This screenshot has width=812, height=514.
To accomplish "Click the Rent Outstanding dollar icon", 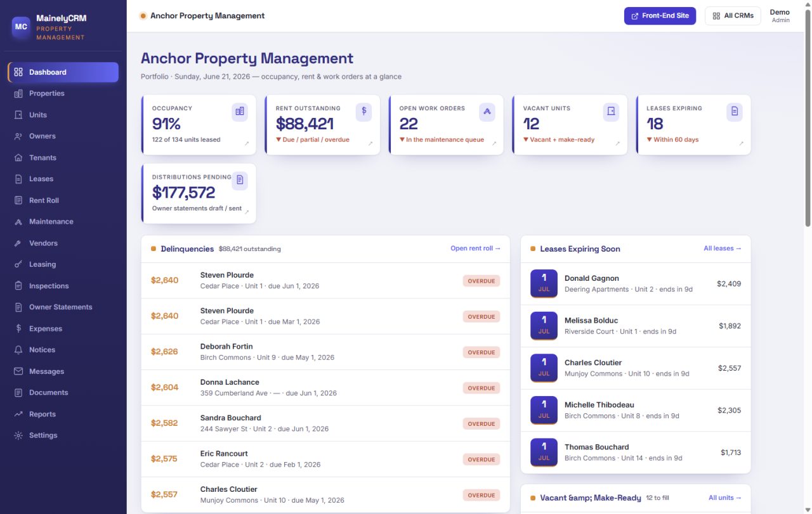I will (x=363, y=112).
